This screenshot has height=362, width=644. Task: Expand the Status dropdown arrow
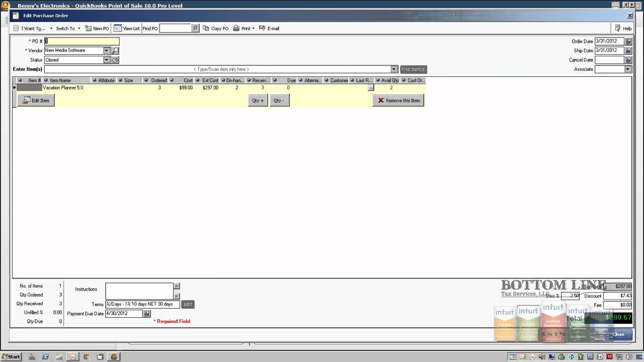106,60
